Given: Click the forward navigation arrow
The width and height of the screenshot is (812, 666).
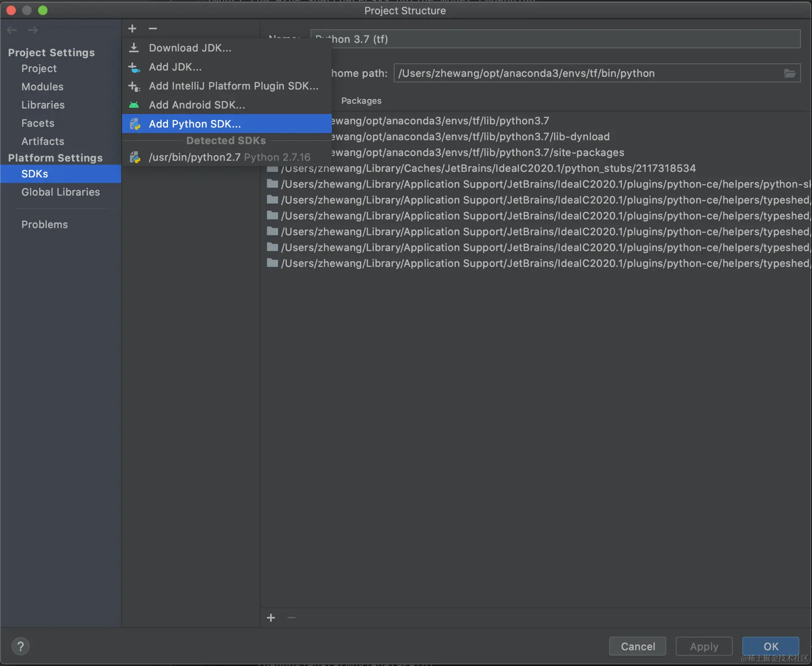Looking at the screenshot, I should tap(33, 30).
